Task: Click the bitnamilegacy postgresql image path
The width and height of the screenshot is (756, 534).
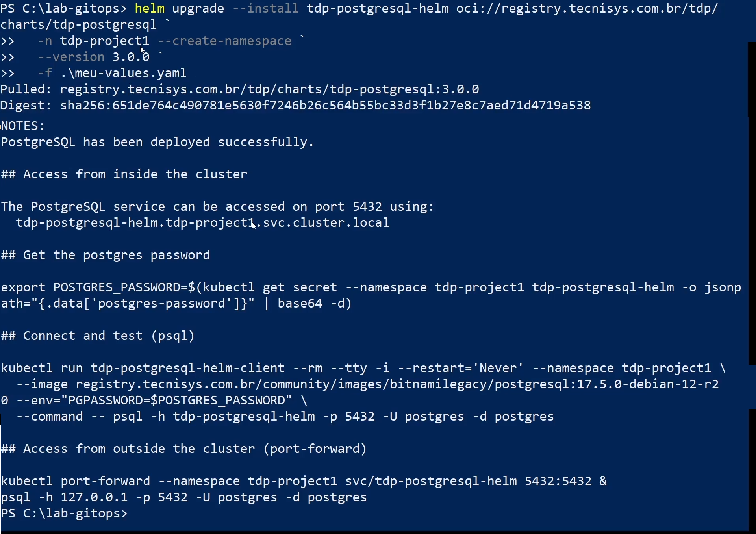Action: (397, 384)
